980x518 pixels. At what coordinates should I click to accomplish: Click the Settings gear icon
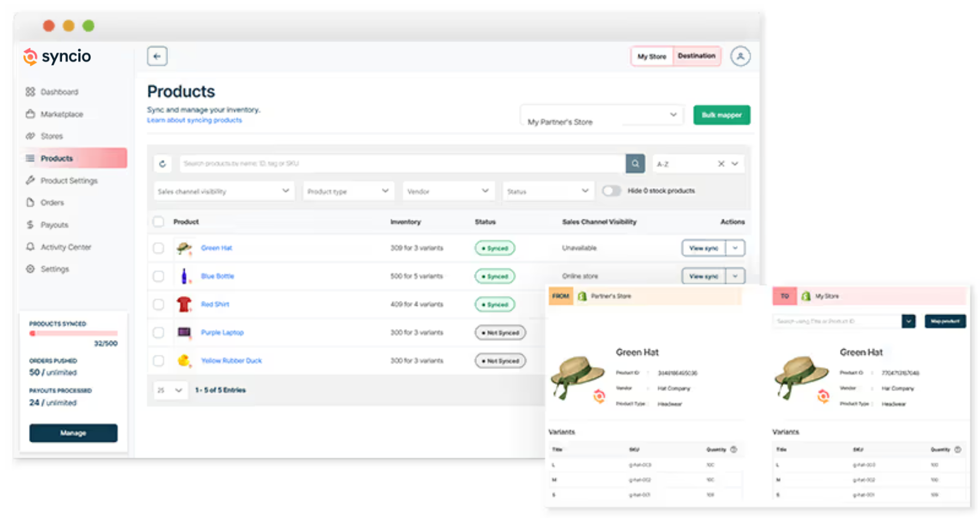[30, 269]
